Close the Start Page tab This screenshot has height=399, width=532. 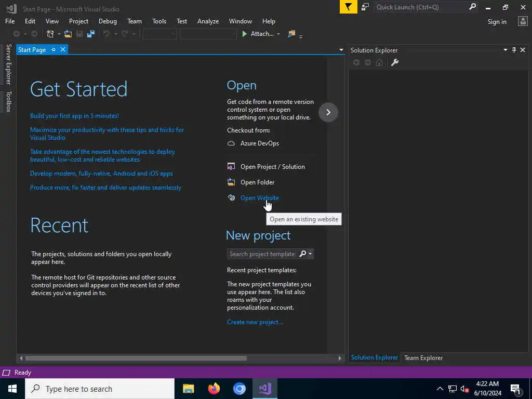click(63, 49)
